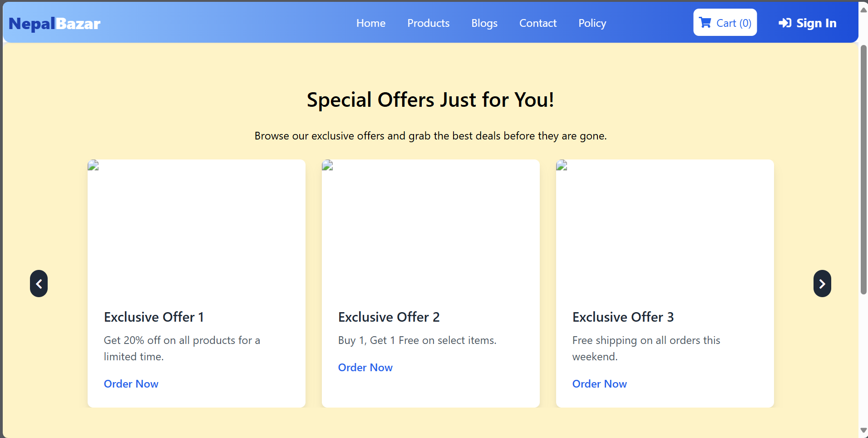Click the NepalBazar logo
The width and height of the screenshot is (868, 438).
[54, 24]
